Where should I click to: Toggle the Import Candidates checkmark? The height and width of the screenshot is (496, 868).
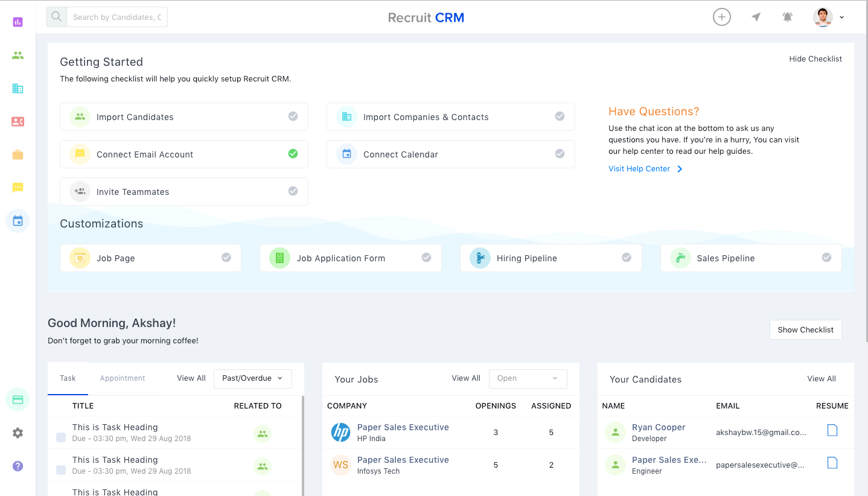coord(293,116)
